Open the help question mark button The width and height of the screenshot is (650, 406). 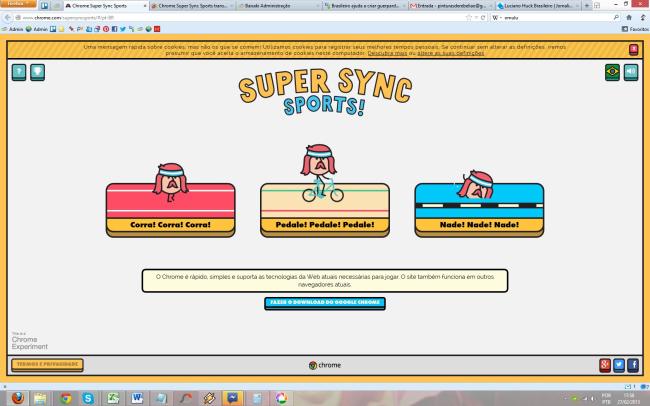19,72
